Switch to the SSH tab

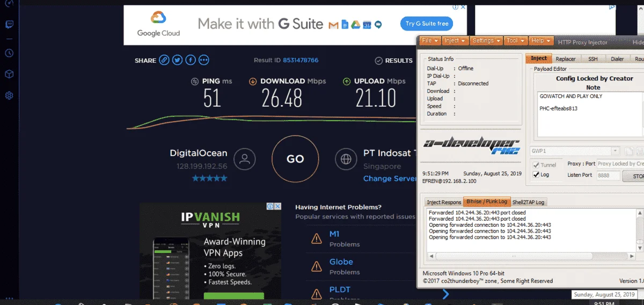click(592, 59)
